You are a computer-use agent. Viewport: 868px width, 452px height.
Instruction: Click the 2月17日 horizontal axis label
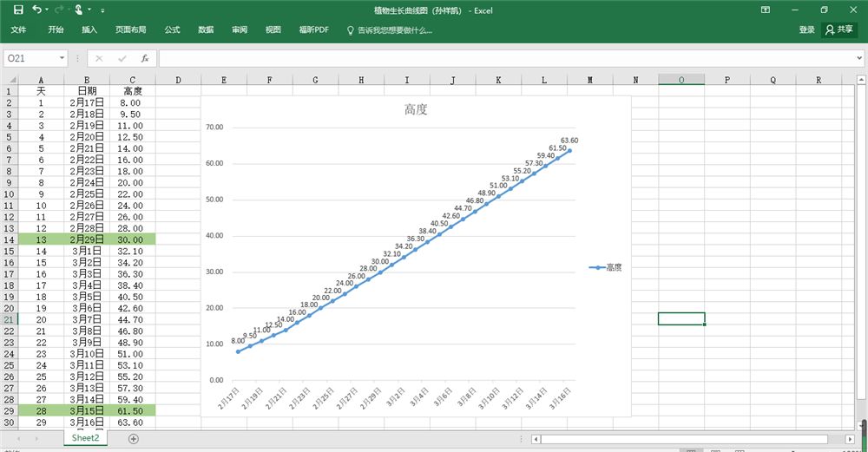pos(228,398)
